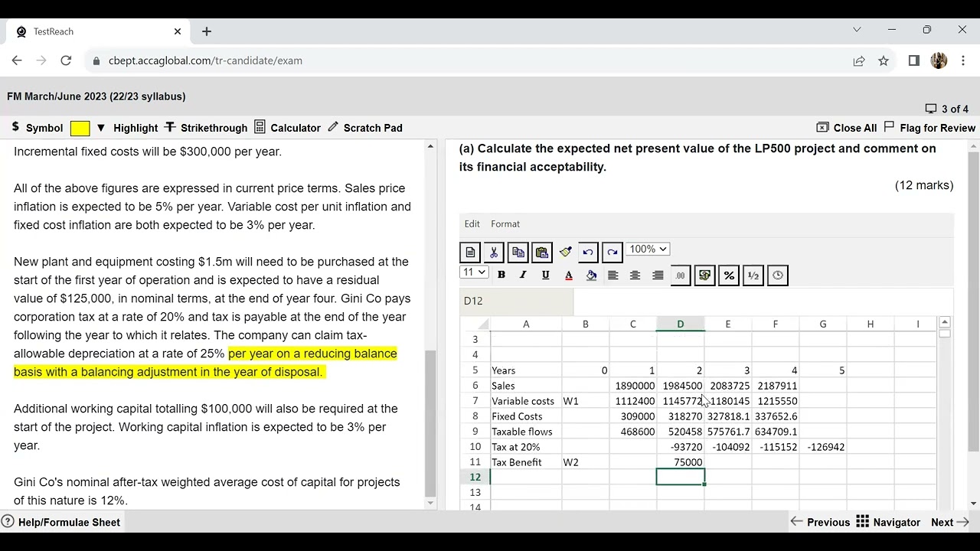Viewport: 980px width, 551px height.
Task: Open a new browser tab
Action: pyautogui.click(x=207, y=31)
